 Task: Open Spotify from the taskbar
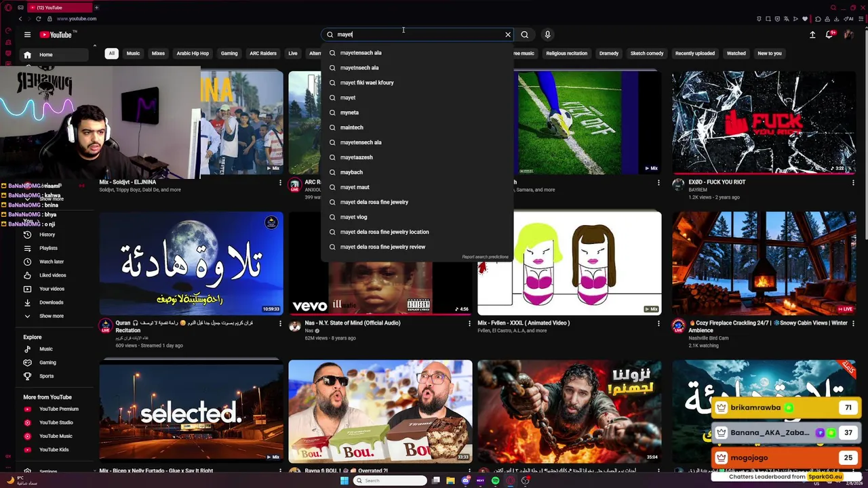tap(495, 481)
